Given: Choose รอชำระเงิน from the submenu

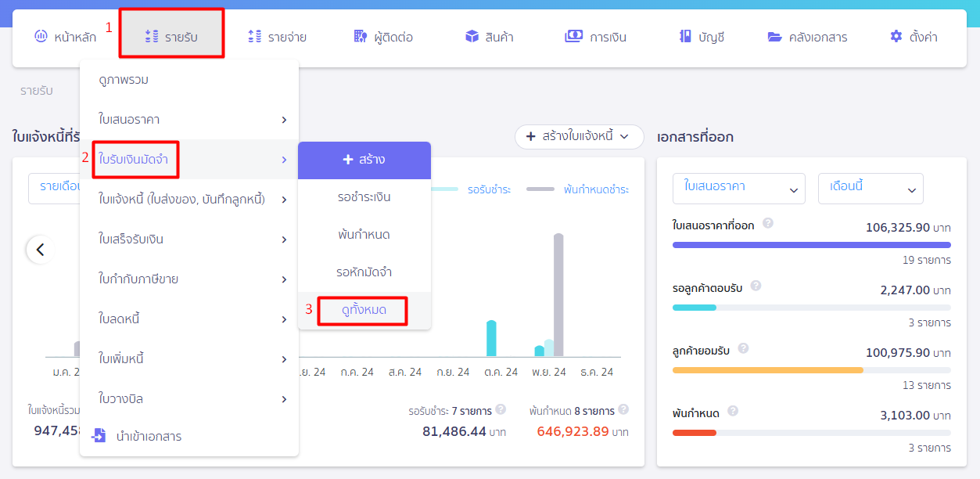Looking at the screenshot, I should point(364,197).
